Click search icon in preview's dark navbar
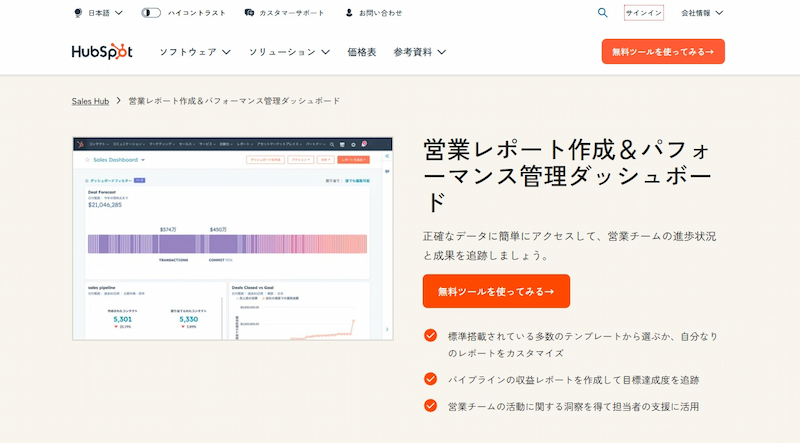The width and height of the screenshot is (800, 443). point(332,144)
